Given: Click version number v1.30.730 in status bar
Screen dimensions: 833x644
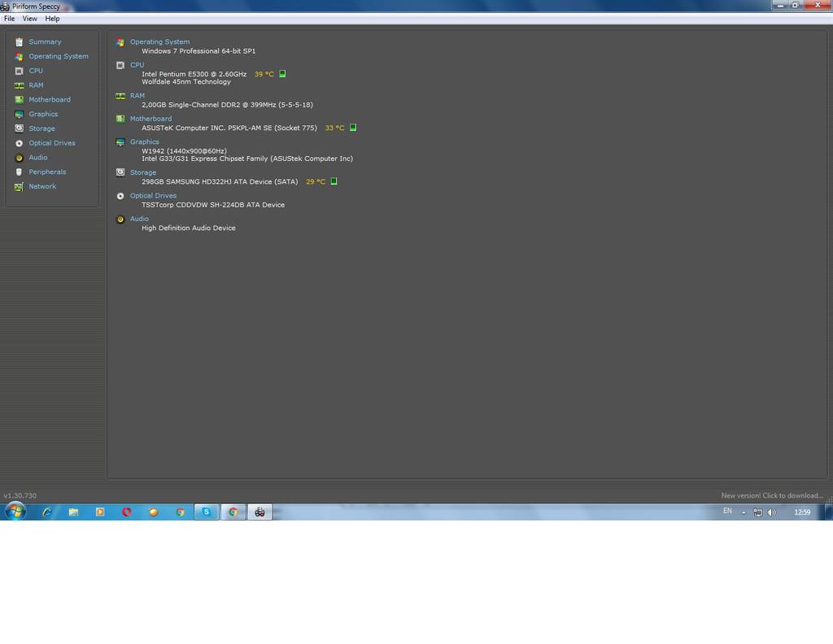Looking at the screenshot, I should coord(20,495).
